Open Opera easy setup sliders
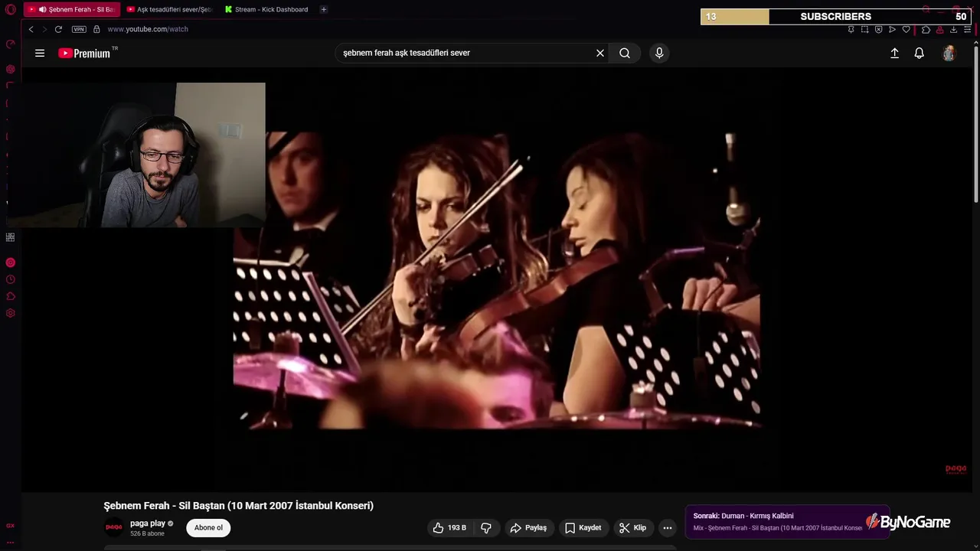This screenshot has height=551, width=980. (x=967, y=29)
